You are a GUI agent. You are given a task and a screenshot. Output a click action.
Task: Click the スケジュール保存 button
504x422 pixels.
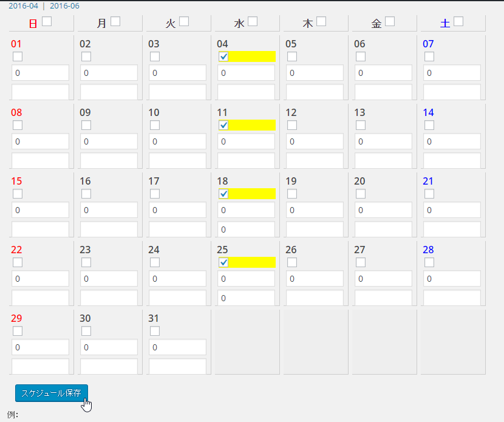tap(52, 393)
